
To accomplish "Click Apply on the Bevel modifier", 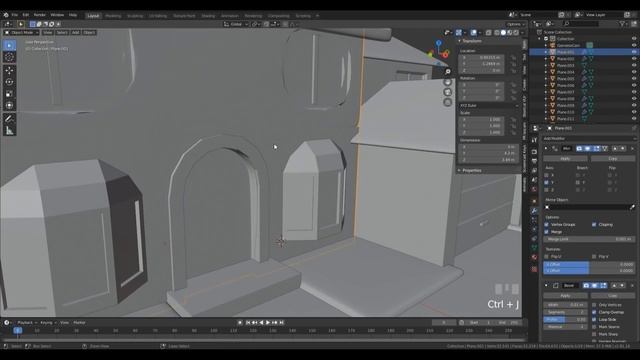I will pos(565,296).
